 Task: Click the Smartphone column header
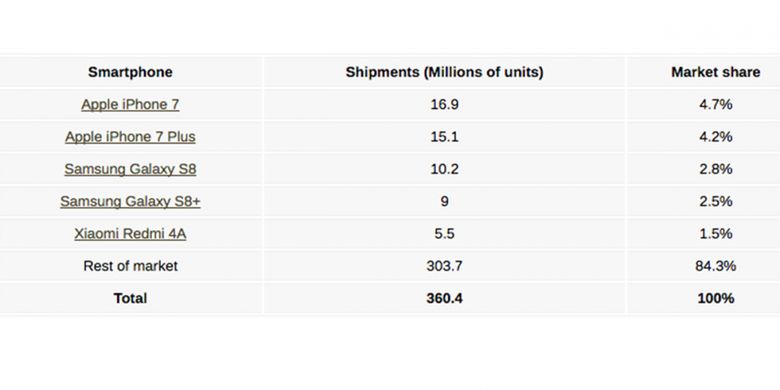pyautogui.click(x=130, y=72)
